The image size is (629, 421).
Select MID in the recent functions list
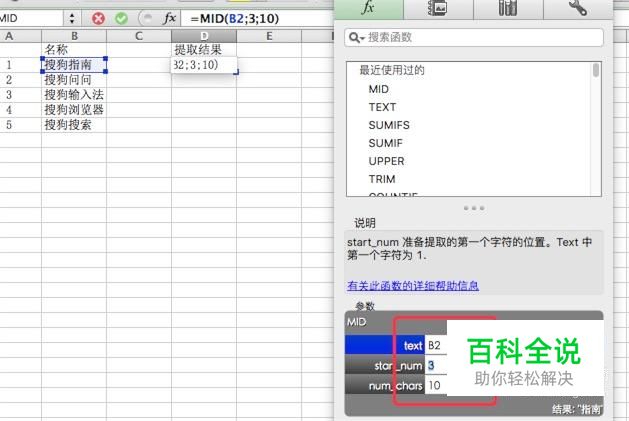pyautogui.click(x=378, y=89)
